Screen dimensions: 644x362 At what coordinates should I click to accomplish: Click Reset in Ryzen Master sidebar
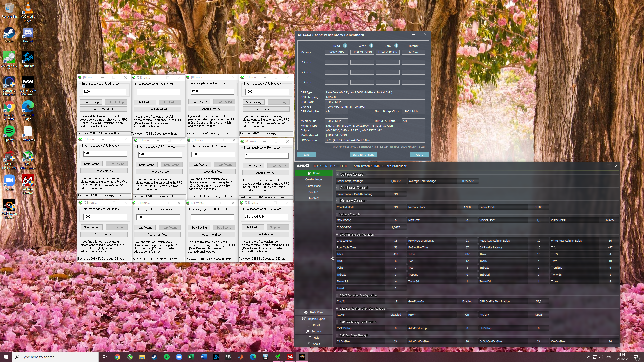pos(313,325)
